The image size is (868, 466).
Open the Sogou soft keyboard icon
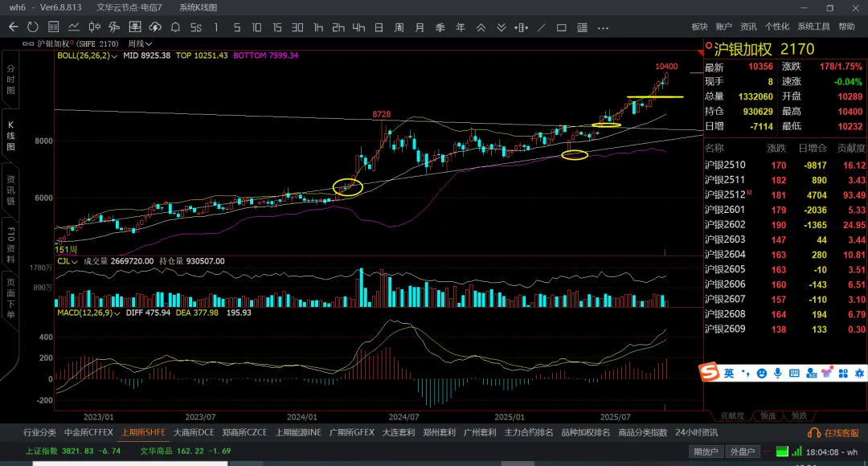click(794, 374)
